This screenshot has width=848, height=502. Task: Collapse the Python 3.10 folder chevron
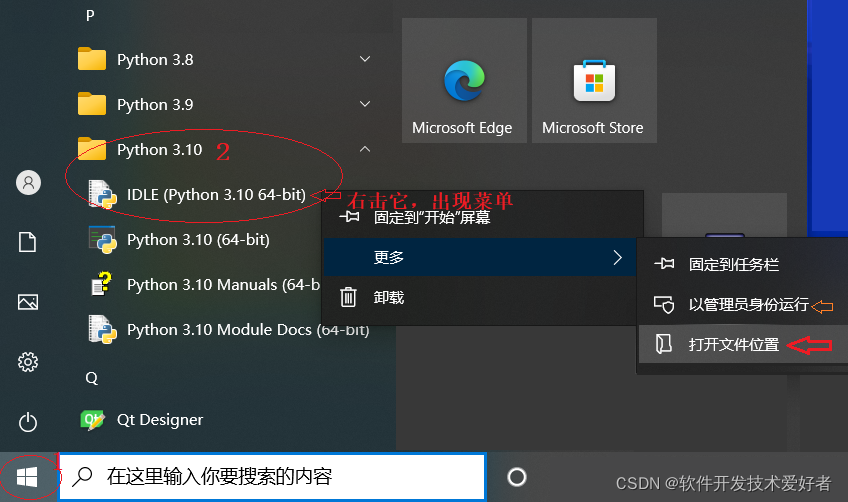365,149
